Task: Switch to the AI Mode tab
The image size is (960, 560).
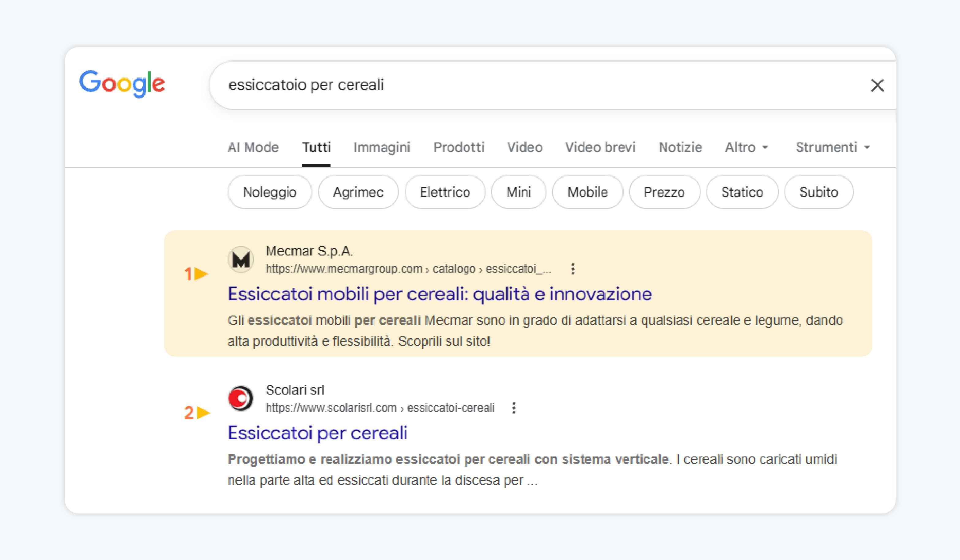Action: [x=253, y=147]
